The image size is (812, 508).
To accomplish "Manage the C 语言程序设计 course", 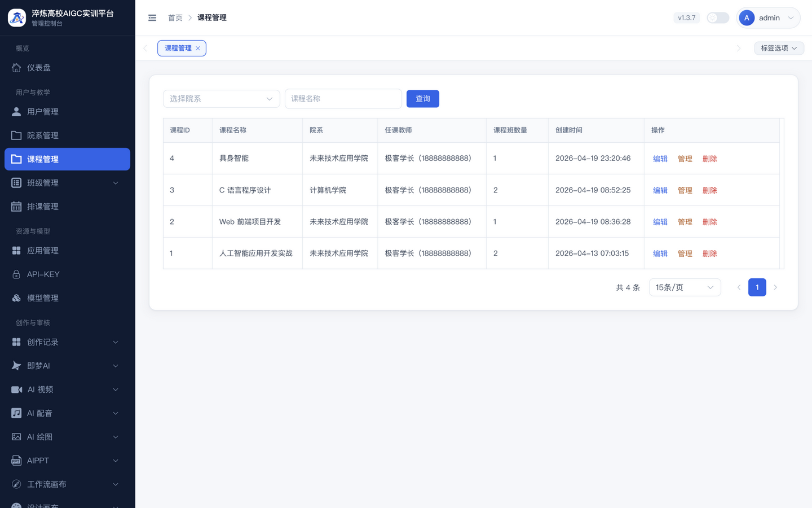I will coord(685,190).
